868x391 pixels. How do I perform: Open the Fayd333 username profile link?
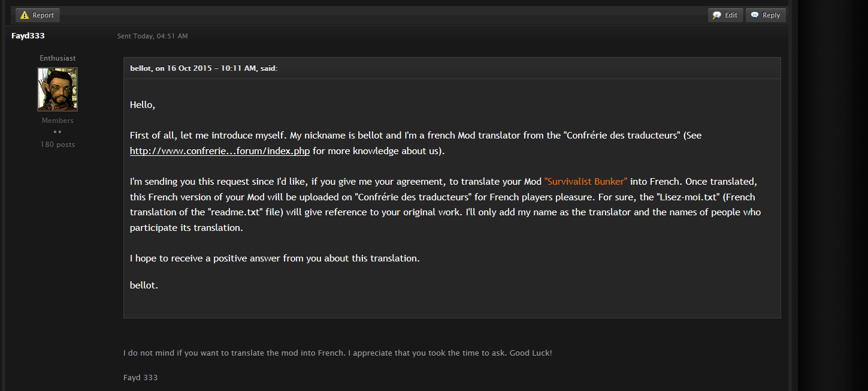pyautogui.click(x=28, y=36)
